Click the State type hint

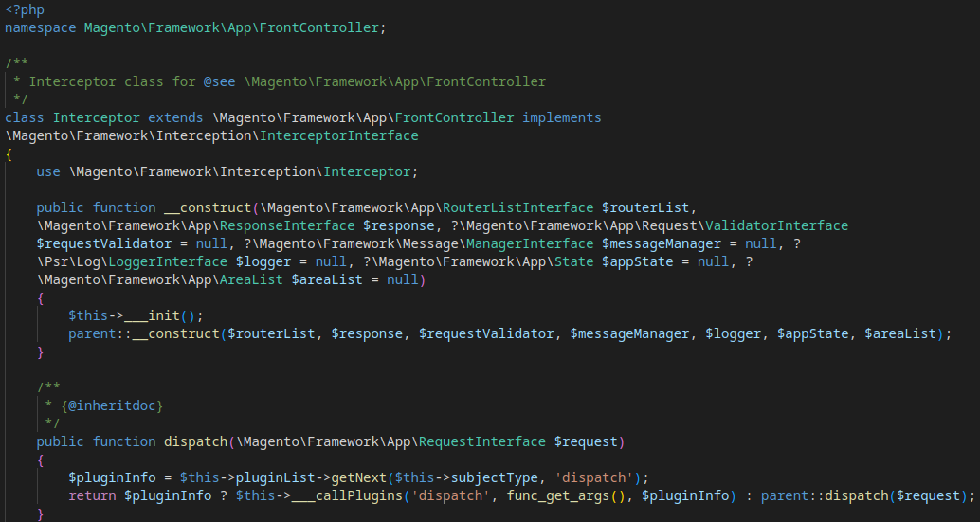pos(573,261)
